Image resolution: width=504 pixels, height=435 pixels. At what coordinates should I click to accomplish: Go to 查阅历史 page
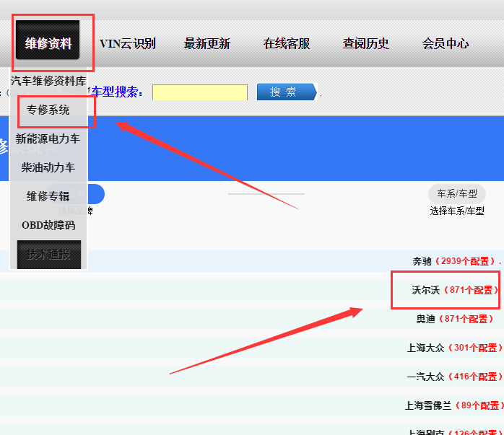pos(366,44)
